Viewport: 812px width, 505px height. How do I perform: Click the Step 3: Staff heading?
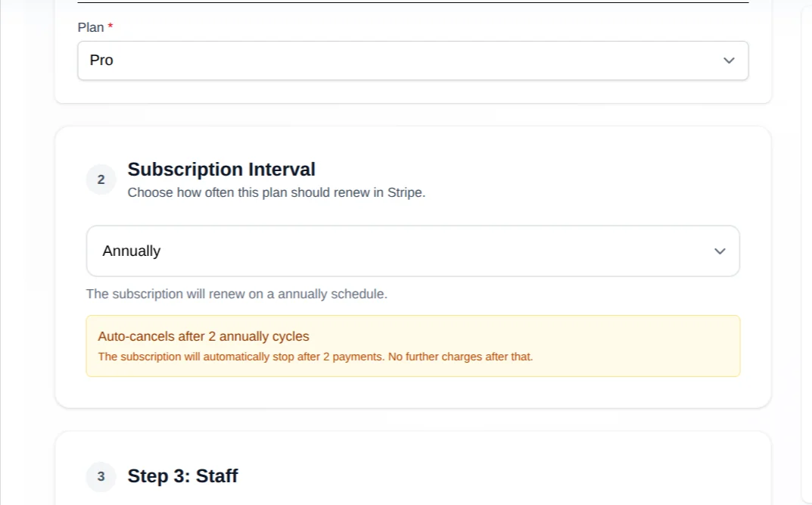click(182, 476)
